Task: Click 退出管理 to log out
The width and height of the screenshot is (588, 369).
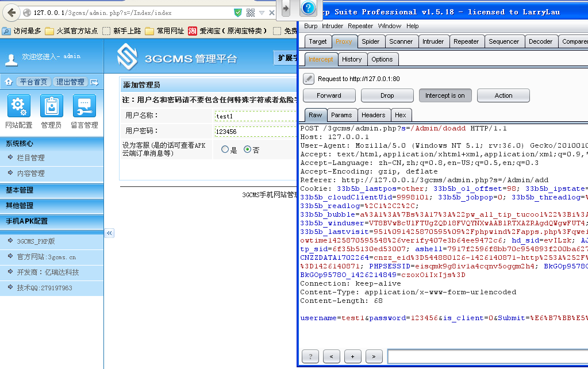Action: point(70,82)
